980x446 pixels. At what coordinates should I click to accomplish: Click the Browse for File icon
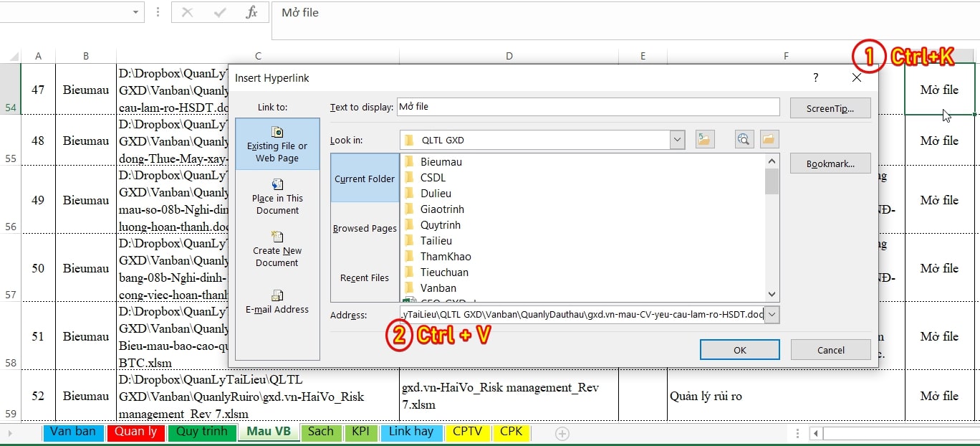coord(769,140)
